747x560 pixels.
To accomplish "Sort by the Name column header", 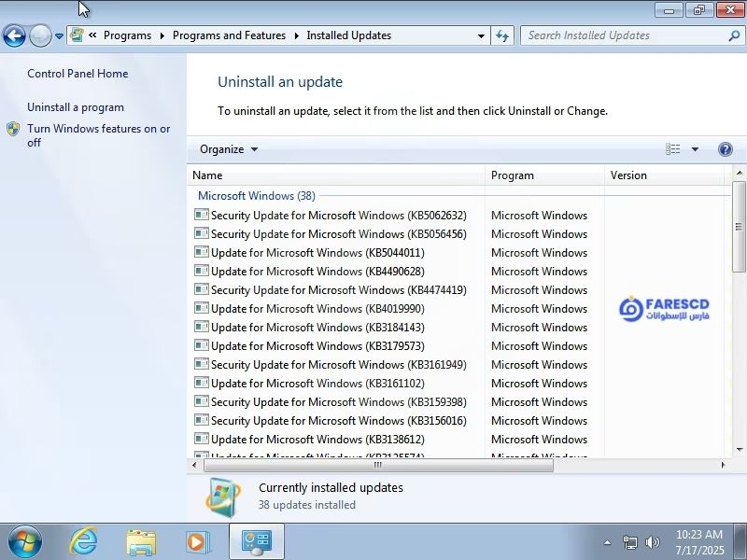I will coord(336,175).
